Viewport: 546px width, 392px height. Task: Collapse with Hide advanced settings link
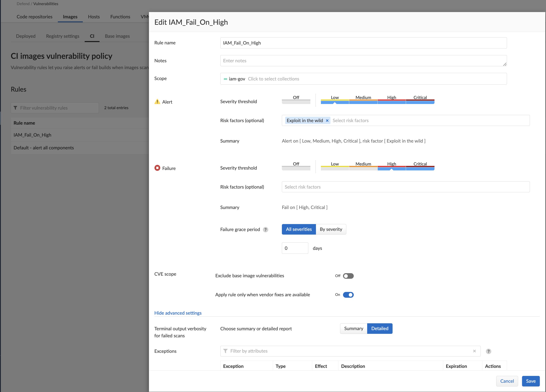[x=178, y=313]
